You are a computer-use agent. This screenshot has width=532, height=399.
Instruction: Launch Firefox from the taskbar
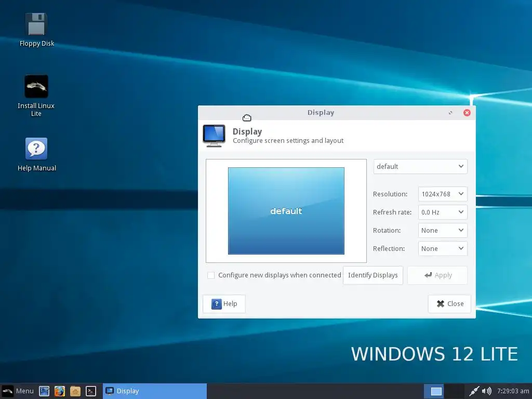coord(60,391)
